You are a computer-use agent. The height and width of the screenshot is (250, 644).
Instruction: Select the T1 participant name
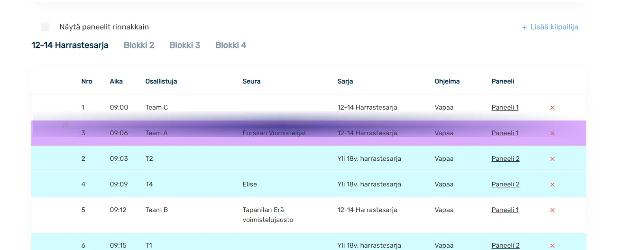pyautogui.click(x=149, y=245)
